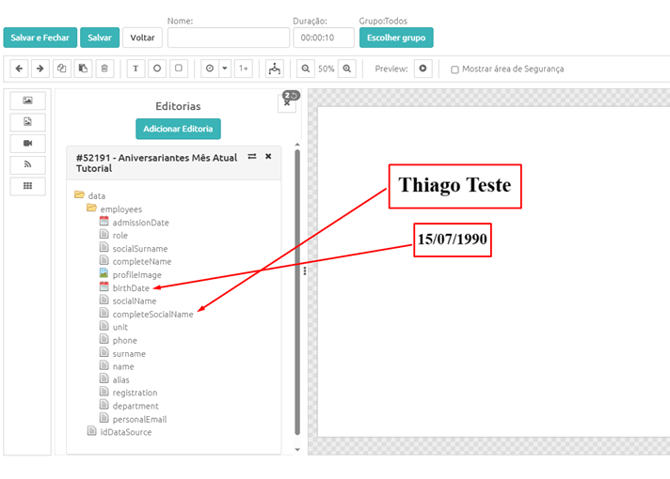Select the circle shape tool
The width and height of the screenshot is (670, 479).
pyautogui.click(x=157, y=68)
